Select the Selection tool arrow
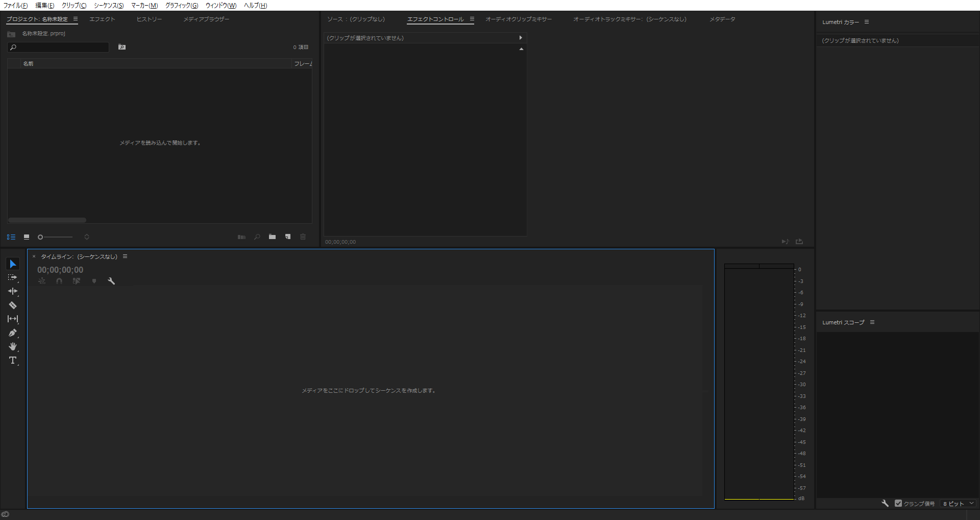 point(13,264)
